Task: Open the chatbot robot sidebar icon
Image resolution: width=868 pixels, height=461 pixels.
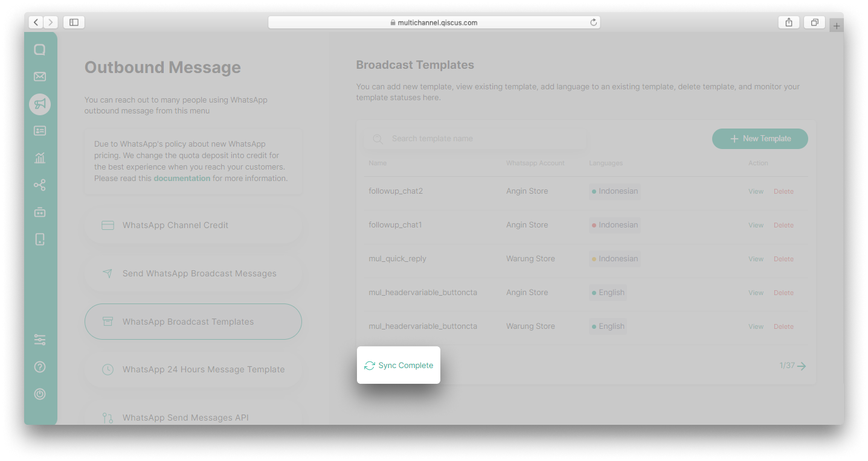Action: [x=40, y=212]
